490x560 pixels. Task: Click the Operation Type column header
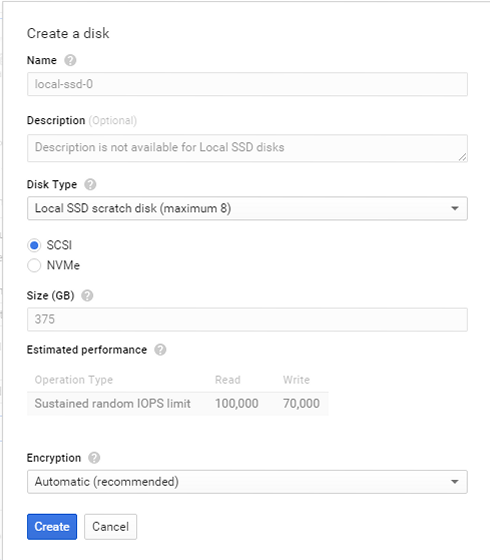(74, 380)
